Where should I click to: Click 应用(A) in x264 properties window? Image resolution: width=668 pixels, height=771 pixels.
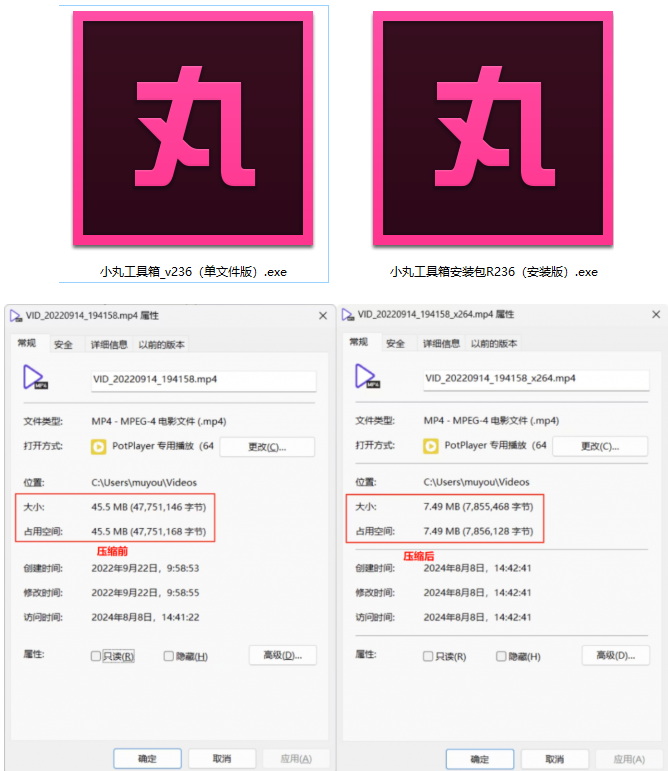pyautogui.click(x=629, y=759)
